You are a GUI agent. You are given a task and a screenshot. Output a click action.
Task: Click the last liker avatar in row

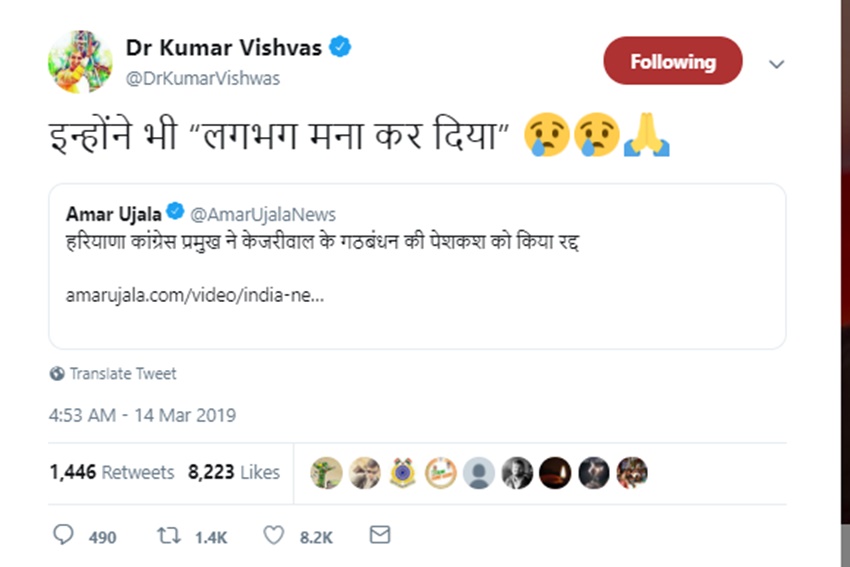(632, 472)
